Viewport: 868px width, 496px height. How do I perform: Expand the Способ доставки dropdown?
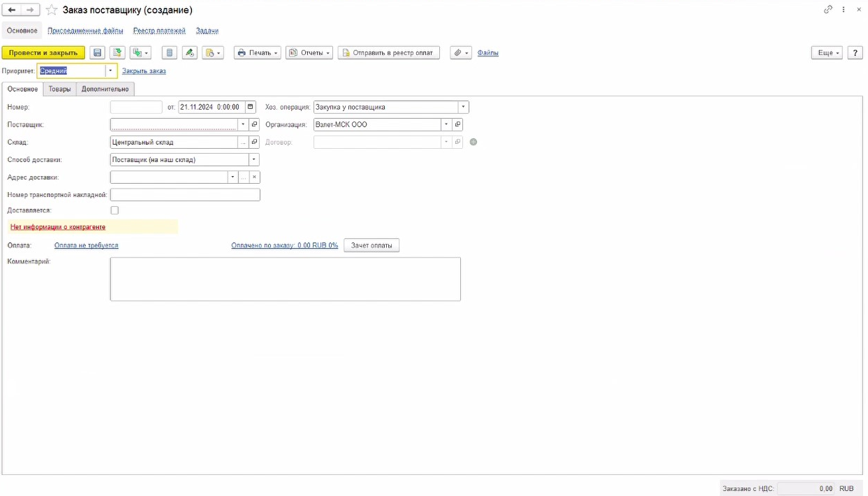click(254, 159)
